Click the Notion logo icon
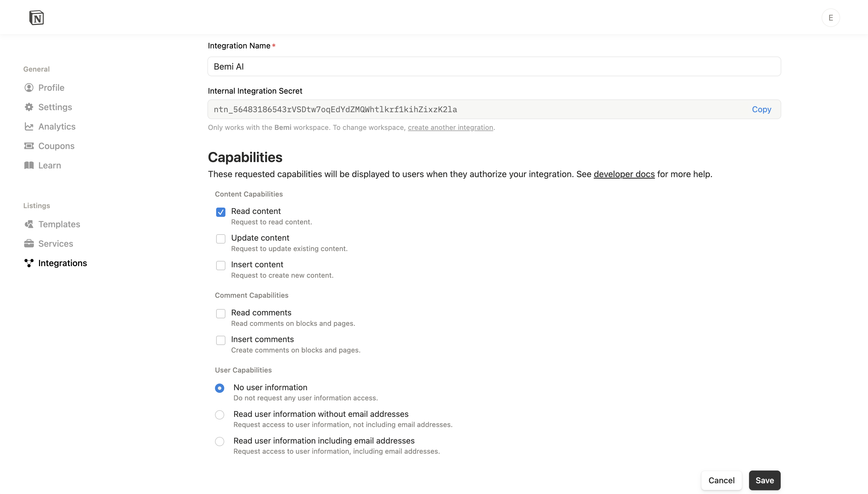This screenshot has height=494, width=868. (x=36, y=18)
